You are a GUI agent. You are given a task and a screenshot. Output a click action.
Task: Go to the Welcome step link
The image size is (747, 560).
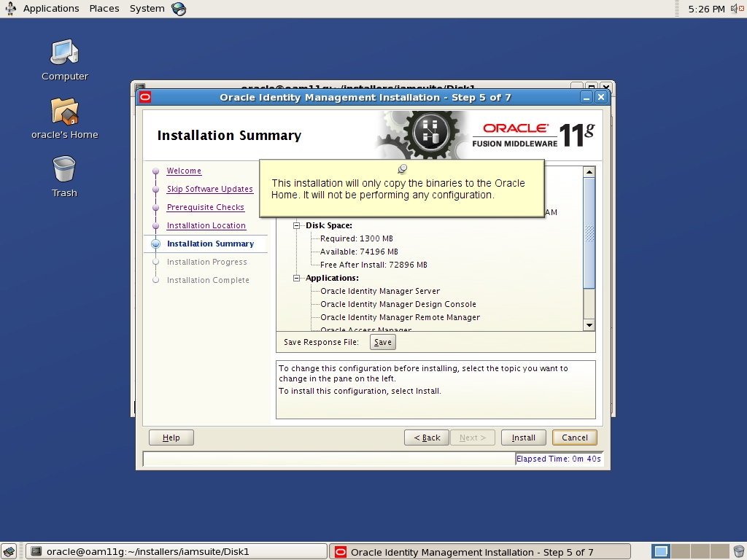pyautogui.click(x=184, y=171)
